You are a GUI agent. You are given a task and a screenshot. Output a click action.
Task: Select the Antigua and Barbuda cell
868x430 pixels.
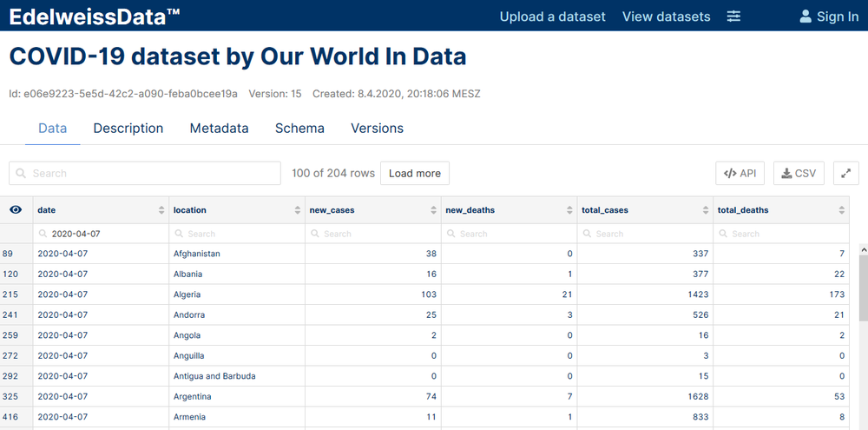coord(237,376)
